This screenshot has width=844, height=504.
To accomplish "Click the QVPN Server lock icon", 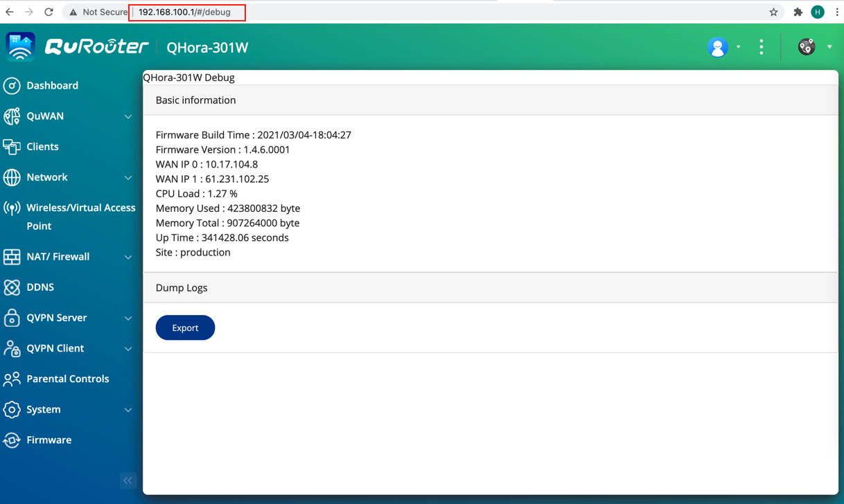I will (12, 318).
